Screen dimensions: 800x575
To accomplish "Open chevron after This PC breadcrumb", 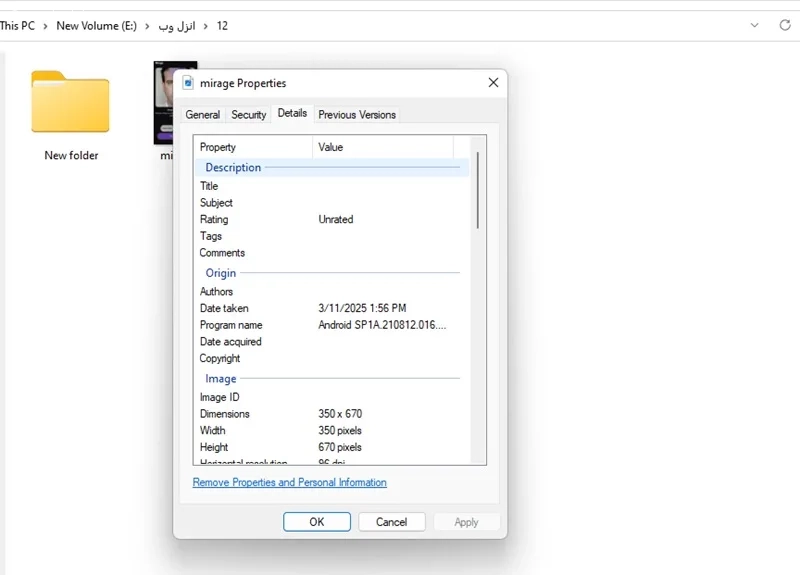I will tap(45, 26).
